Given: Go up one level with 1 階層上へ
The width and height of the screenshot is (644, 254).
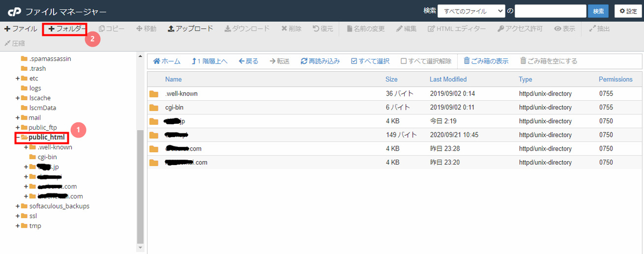Looking at the screenshot, I should click(209, 61).
